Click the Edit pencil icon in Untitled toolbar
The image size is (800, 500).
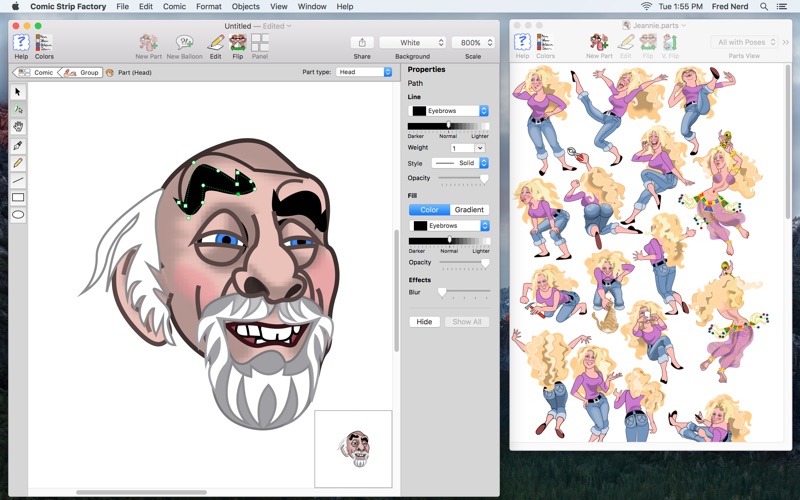pyautogui.click(x=216, y=42)
